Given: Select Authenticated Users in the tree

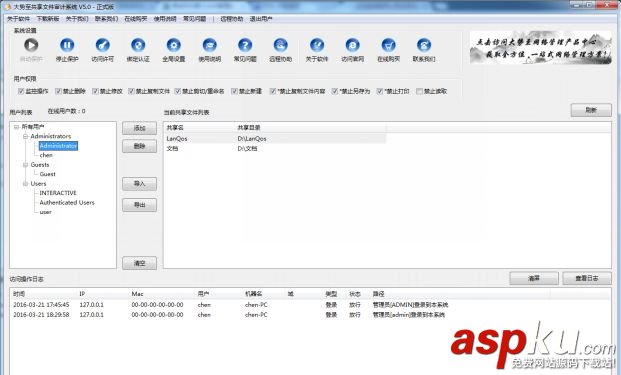Looking at the screenshot, I should tap(67, 202).
